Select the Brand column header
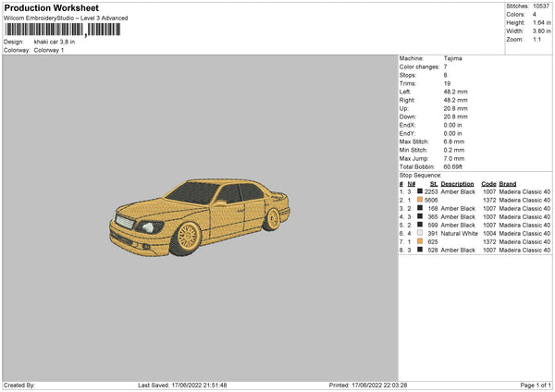The width and height of the screenshot is (555, 392). (510, 183)
